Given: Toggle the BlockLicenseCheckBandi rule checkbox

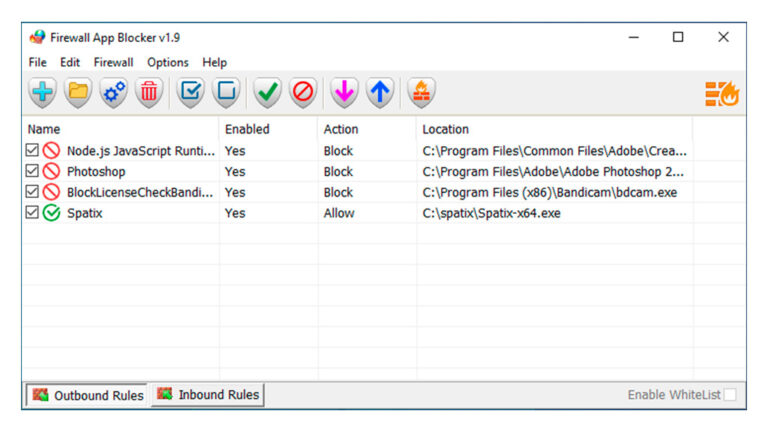Looking at the screenshot, I should click(x=32, y=192).
